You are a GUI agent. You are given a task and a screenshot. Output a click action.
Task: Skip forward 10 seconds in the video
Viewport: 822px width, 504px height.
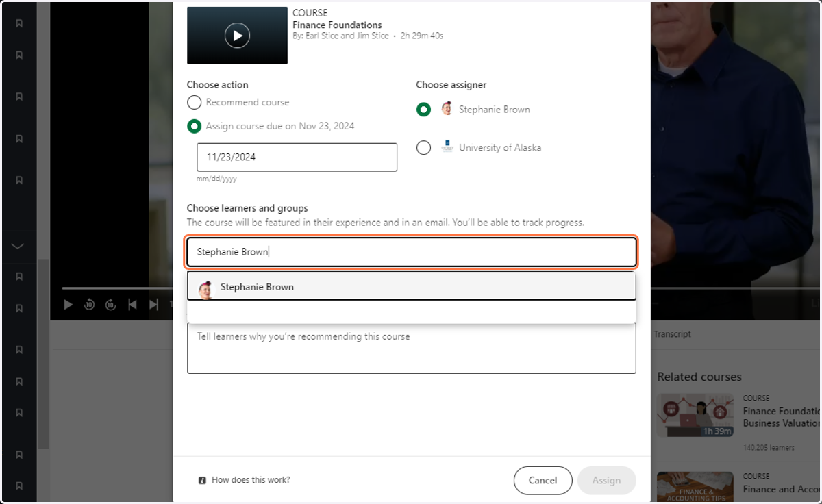click(110, 305)
